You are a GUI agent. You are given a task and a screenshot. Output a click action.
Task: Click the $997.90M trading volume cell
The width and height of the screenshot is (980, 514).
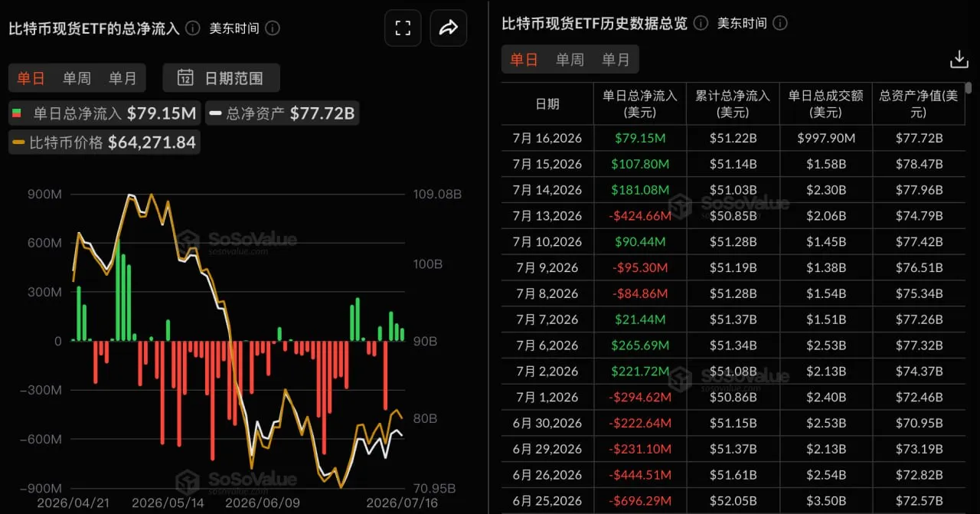826,138
